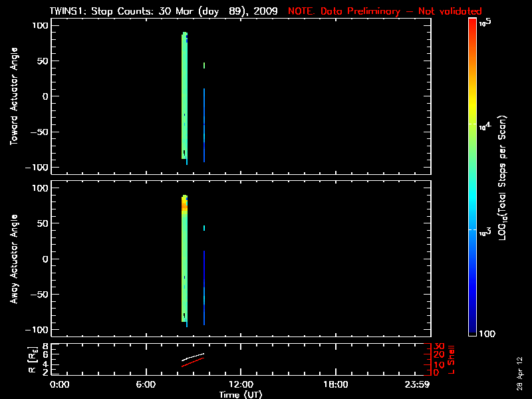Image resolution: width=532 pixels, height=399 pixels.
Task: Click the green data strip in the Toward panel
Action: [x=185, y=100]
